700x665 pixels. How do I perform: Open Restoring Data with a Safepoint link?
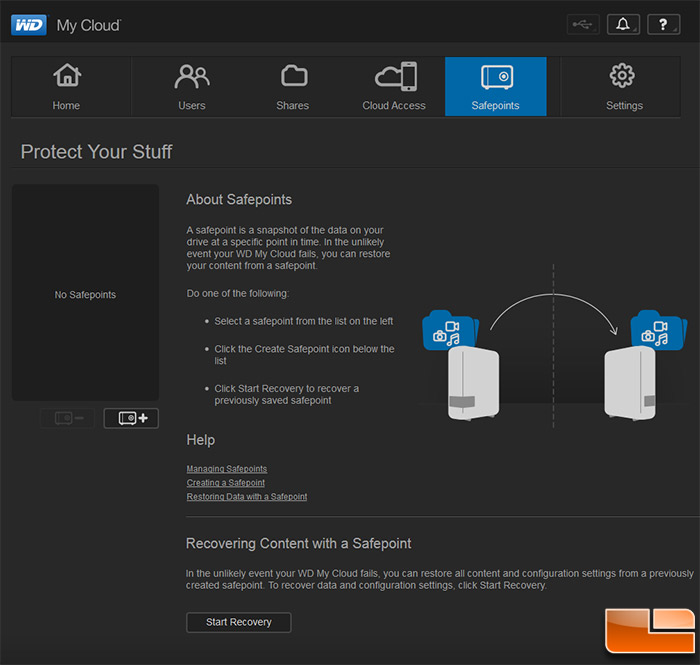coord(247,496)
